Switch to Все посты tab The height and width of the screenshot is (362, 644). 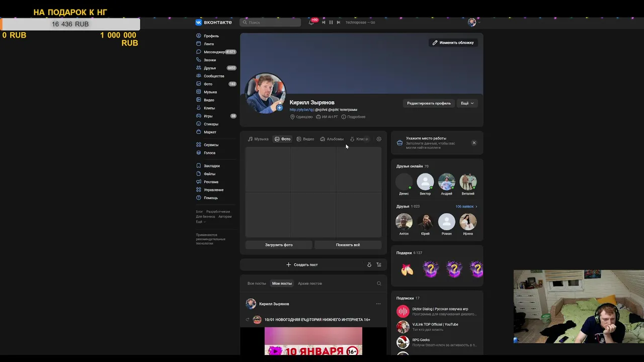click(257, 284)
